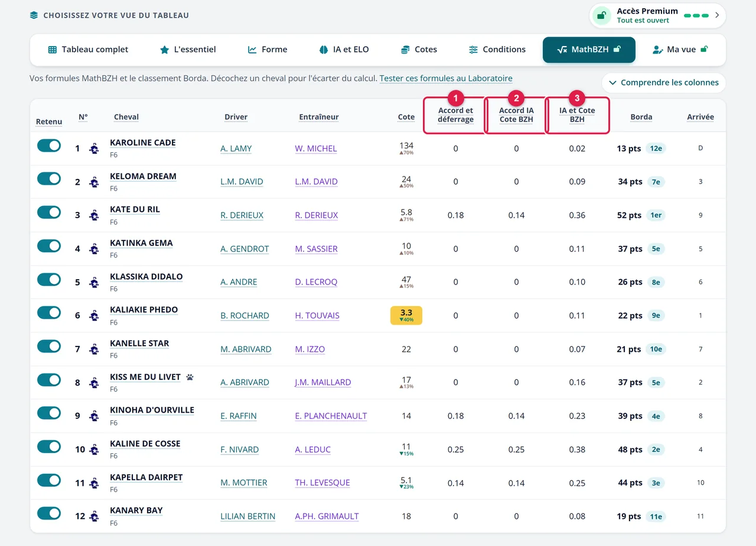The height and width of the screenshot is (546, 756).
Task: Sort by the Borda column header
Action: 641,117
